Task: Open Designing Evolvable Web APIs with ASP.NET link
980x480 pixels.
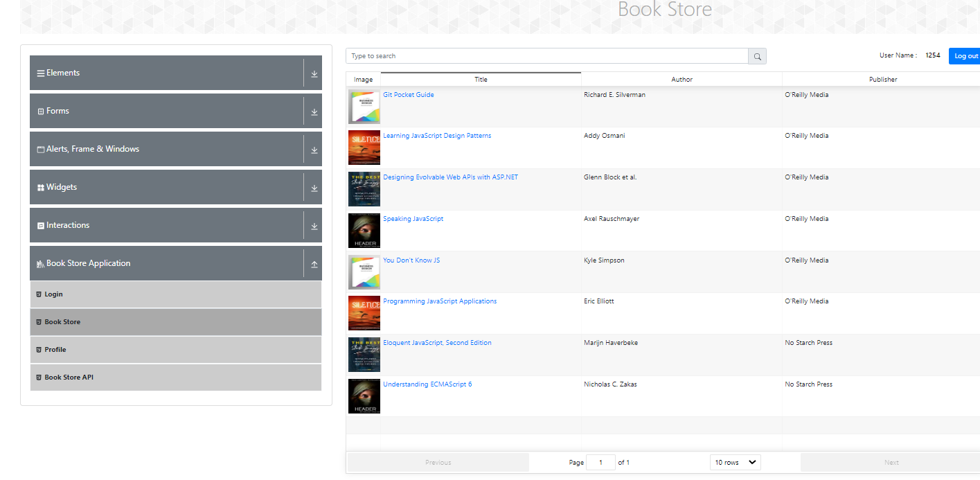Action: click(x=450, y=177)
